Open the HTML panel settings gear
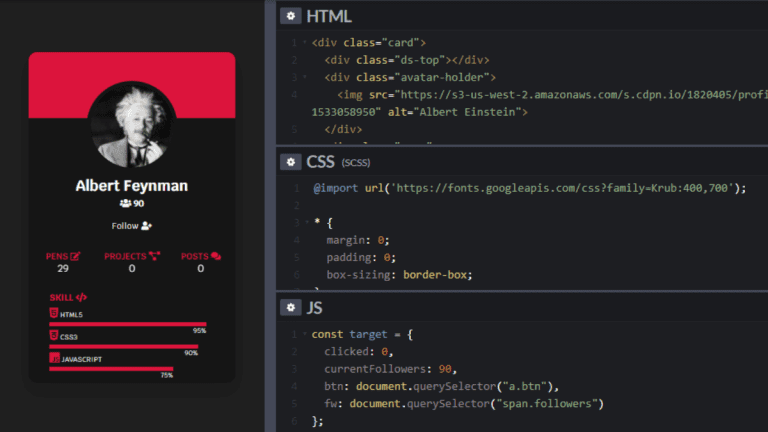The image size is (768, 432). 290,16
